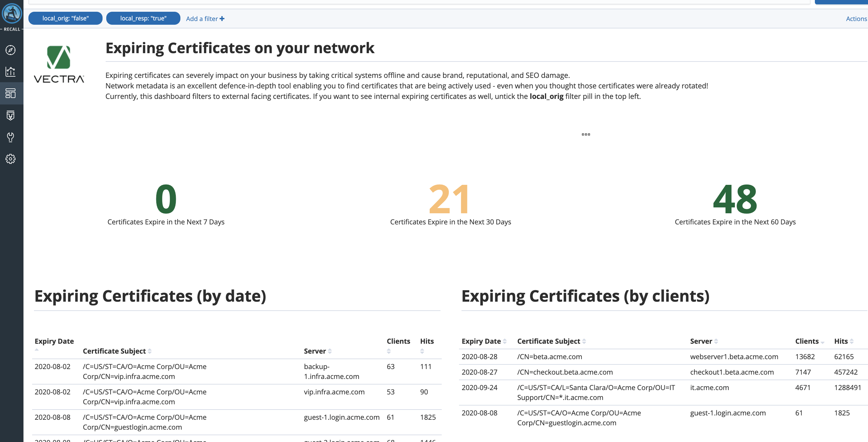Open the Dashboard panel icon
This screenshot has height=442, width=868.
[11, 93]
